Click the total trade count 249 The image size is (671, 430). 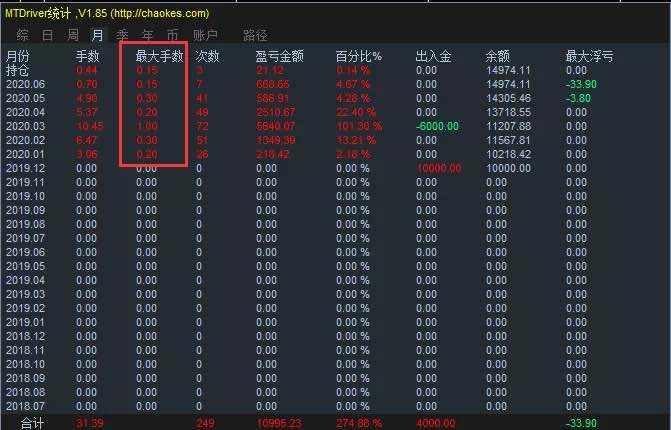205,424
